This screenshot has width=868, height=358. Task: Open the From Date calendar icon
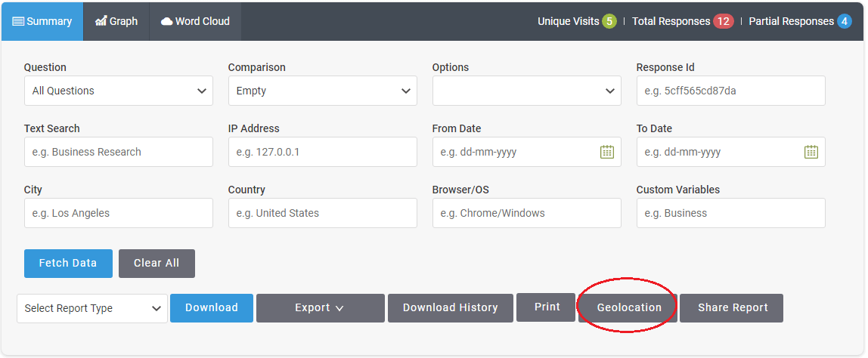(606, 152)
